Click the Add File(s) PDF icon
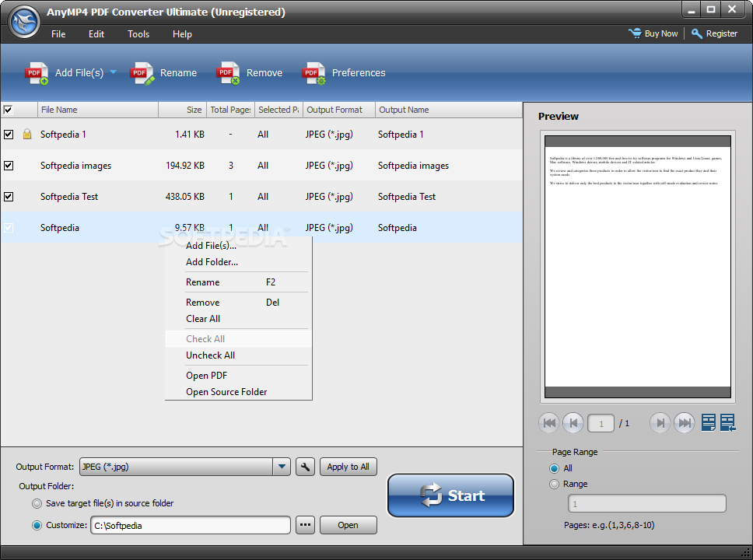 (x=37, y=73)
